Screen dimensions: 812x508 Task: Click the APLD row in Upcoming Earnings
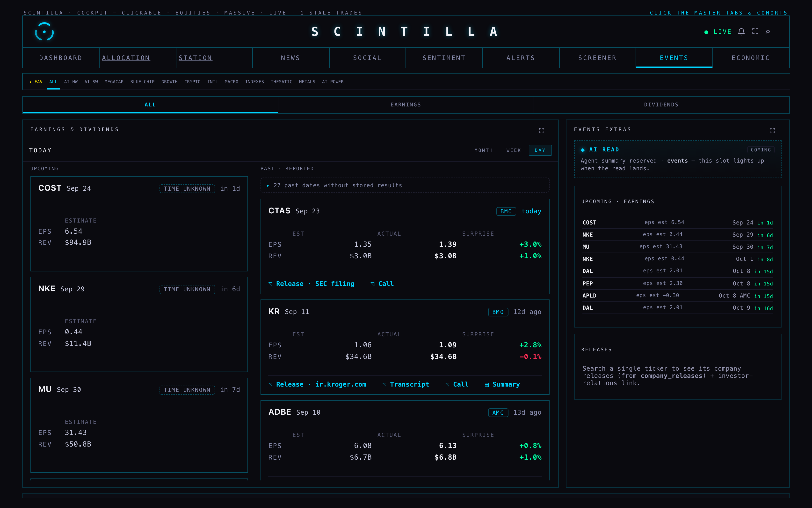click(x=677, y=296)
